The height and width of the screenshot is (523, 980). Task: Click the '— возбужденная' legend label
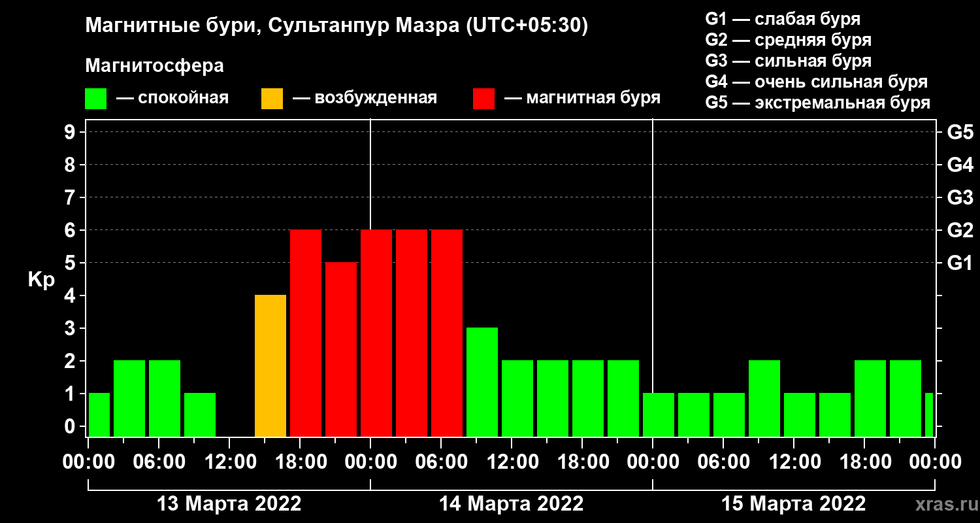[365, 99]
